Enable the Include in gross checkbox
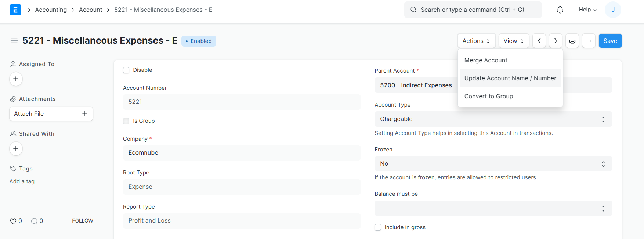The image size is (644, 239). pos(378,227)
